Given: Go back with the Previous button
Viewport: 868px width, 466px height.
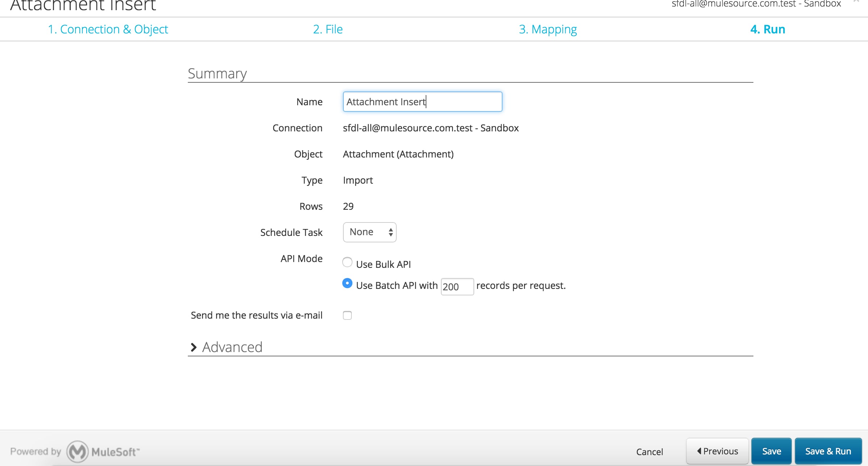Looking at the screenshot, I should [x=717, y=451].
